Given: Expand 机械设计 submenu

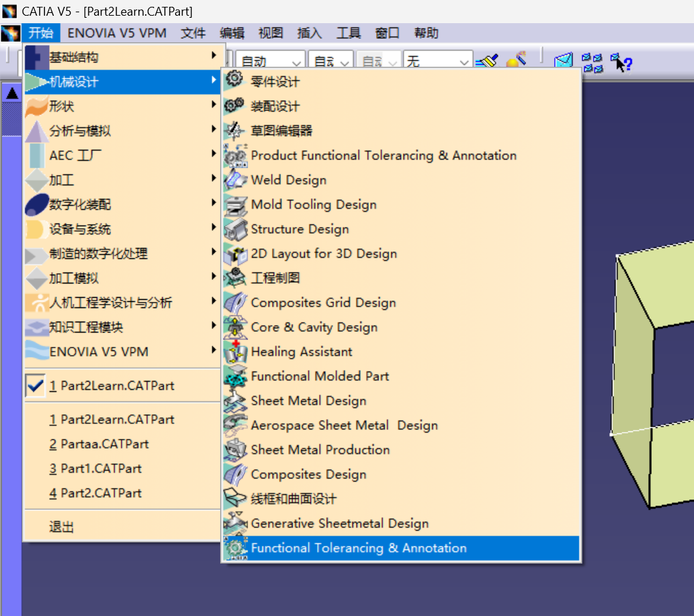Looking at the screenshot, I should (123, 81).
